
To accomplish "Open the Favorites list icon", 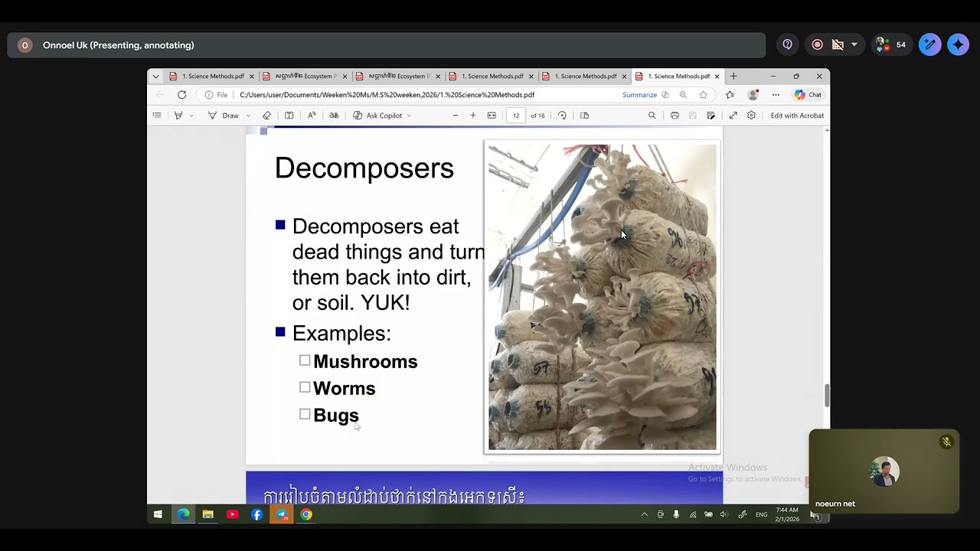I will [730, 95].
